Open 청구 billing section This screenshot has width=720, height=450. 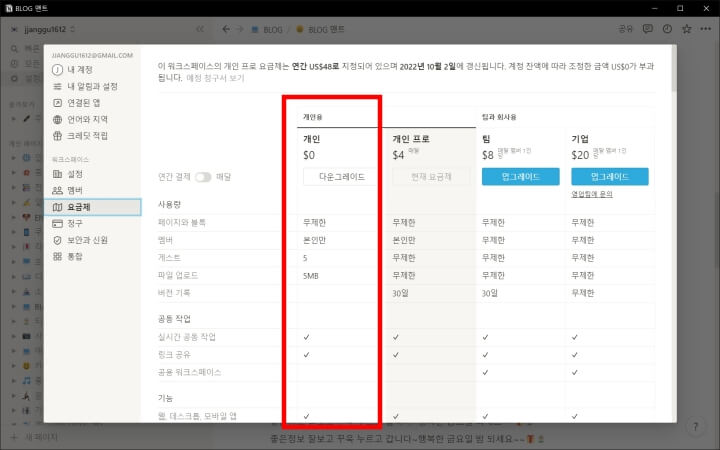[x=75, y=224]
